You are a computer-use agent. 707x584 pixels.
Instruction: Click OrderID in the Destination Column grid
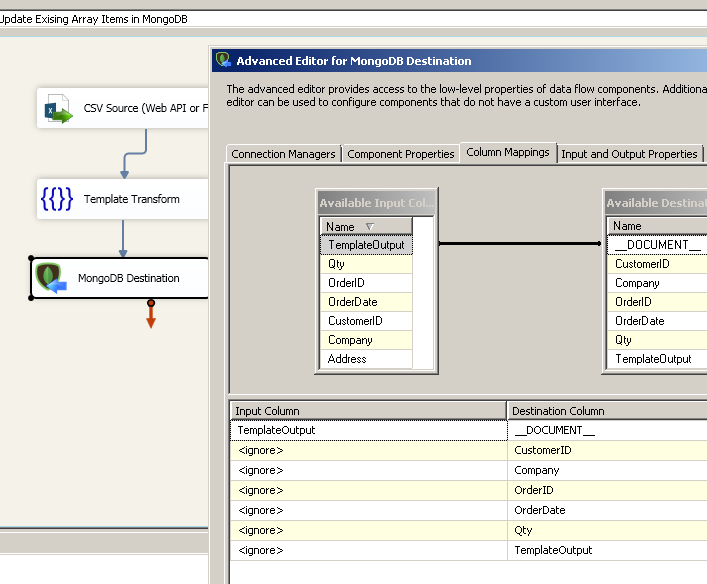pyautogui.click(x=607, y=490)
